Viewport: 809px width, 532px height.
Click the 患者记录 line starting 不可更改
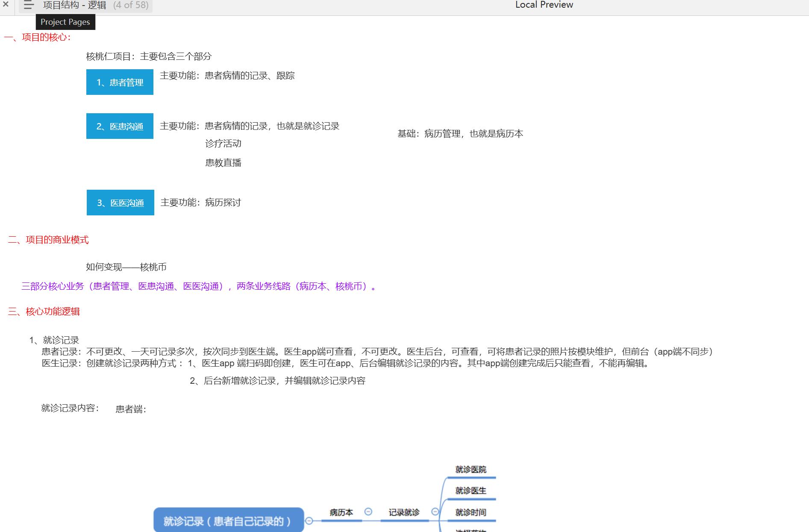coord(378,352)
